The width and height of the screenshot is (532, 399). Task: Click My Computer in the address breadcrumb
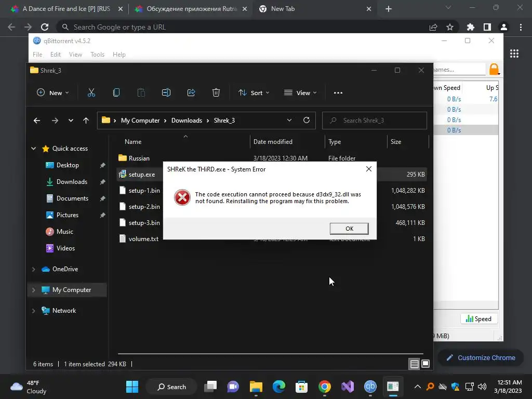coord(140,121)
